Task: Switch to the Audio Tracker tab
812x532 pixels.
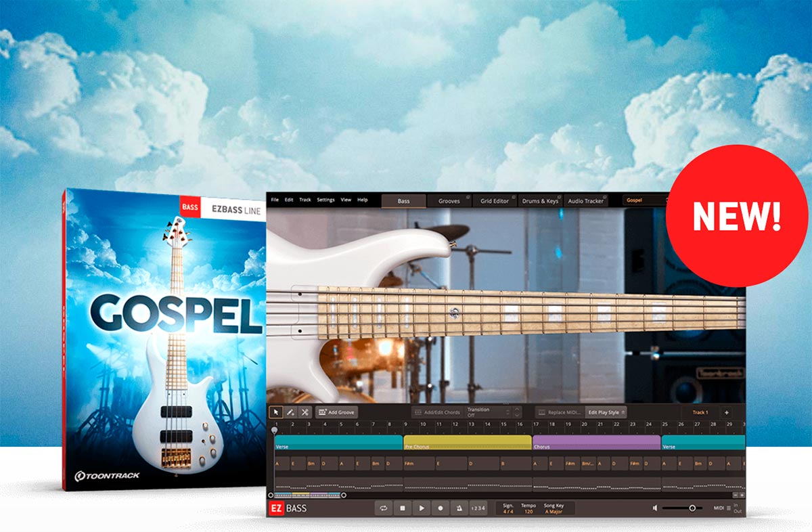Action: 586,201
